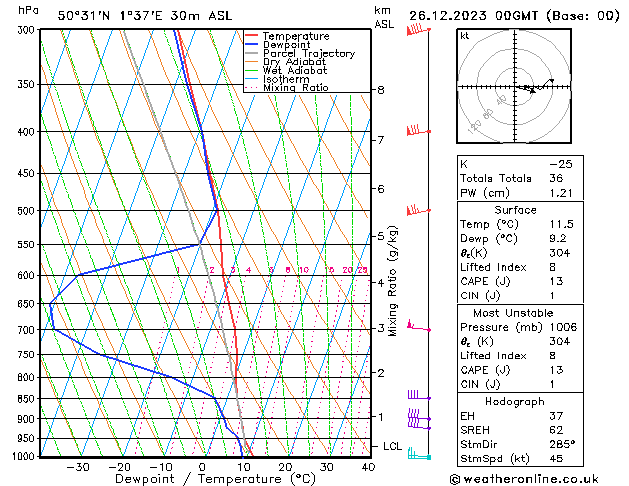629x486 pixels.
Task: Click the km ASL axis heading
Action: coord(384,17)
